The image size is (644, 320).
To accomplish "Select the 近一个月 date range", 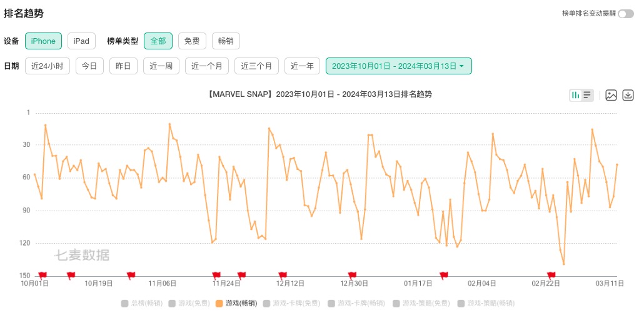I will [x=206, y=66].
